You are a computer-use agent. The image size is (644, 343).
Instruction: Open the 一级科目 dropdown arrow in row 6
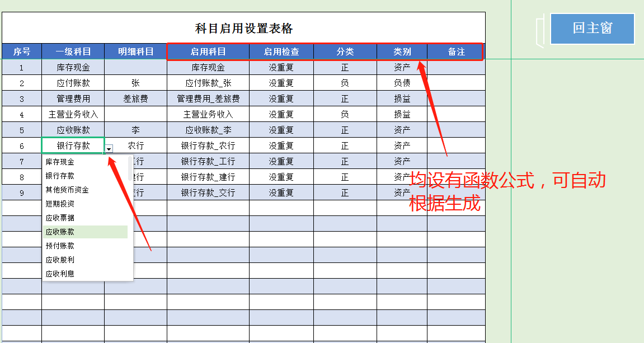(x=109, y=149)
